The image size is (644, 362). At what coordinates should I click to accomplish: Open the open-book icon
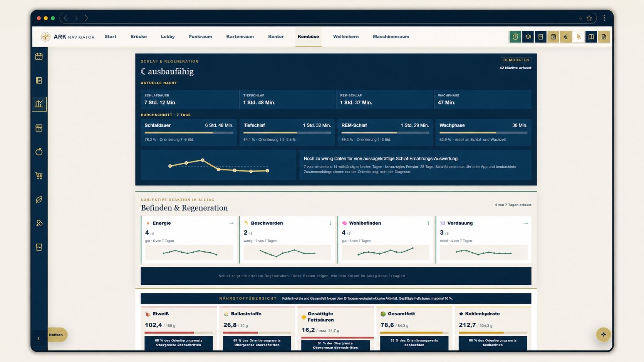pos(591,37)
